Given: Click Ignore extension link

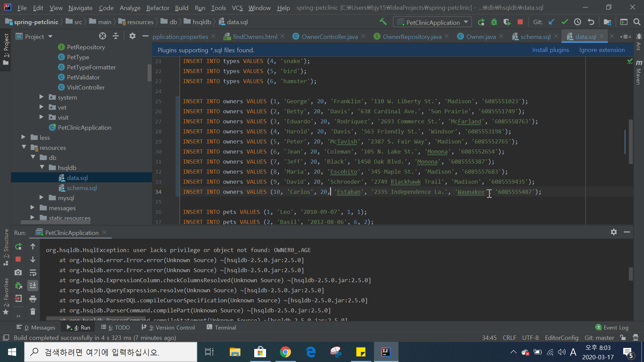Looking at the screenshot, I should tap(602, 50).
